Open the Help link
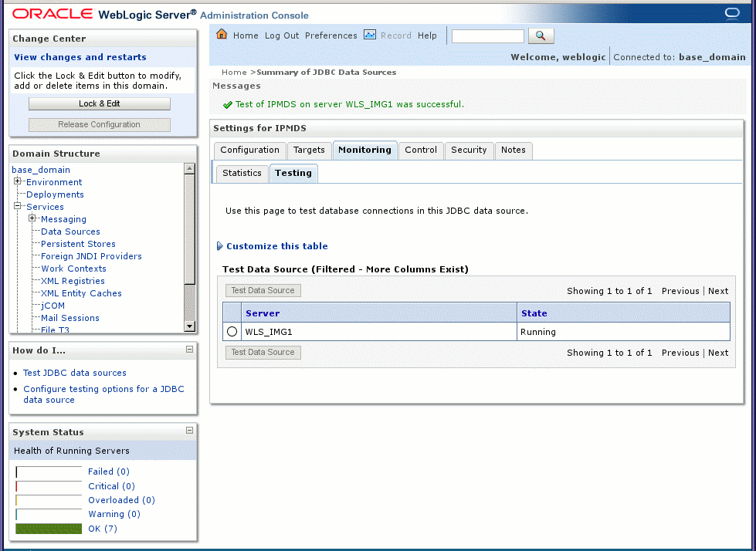756x551 pixels. [x=427, y=35]
